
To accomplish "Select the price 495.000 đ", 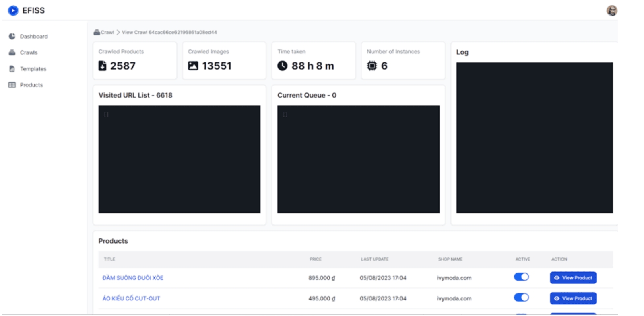I will click(322, 298).
